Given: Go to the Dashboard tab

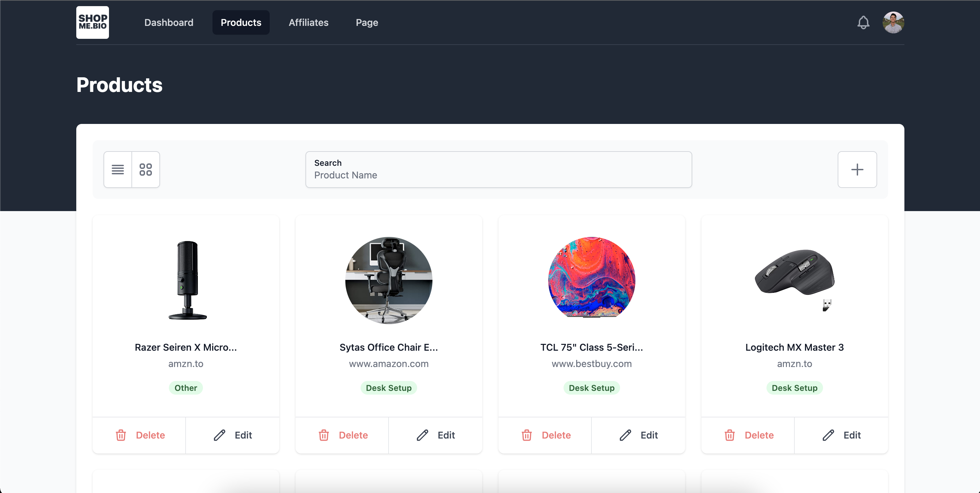Looking at the screenshot, I should (x=169, y=22).
